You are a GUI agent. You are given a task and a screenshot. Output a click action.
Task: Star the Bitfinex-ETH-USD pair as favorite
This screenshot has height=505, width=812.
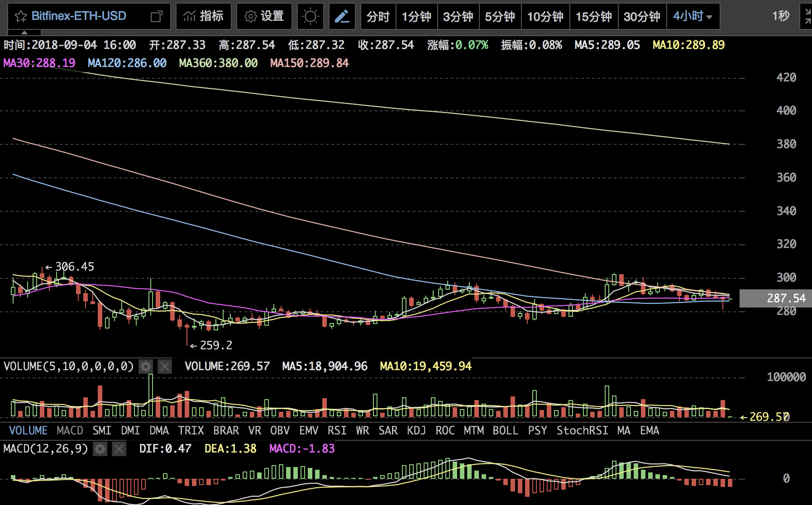pos(21,17)
